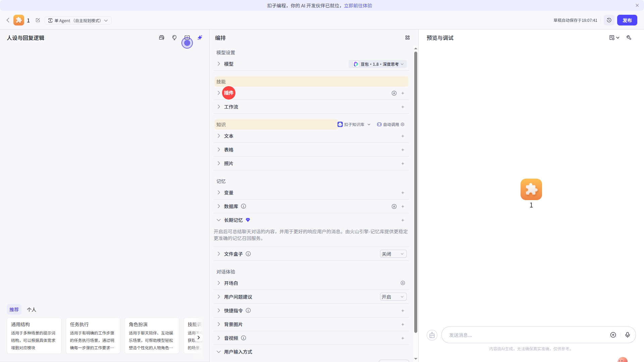The height and width of the screenshot is (362, 644).
Task: Expand the 插件 skills section
Action: point(218,93)
